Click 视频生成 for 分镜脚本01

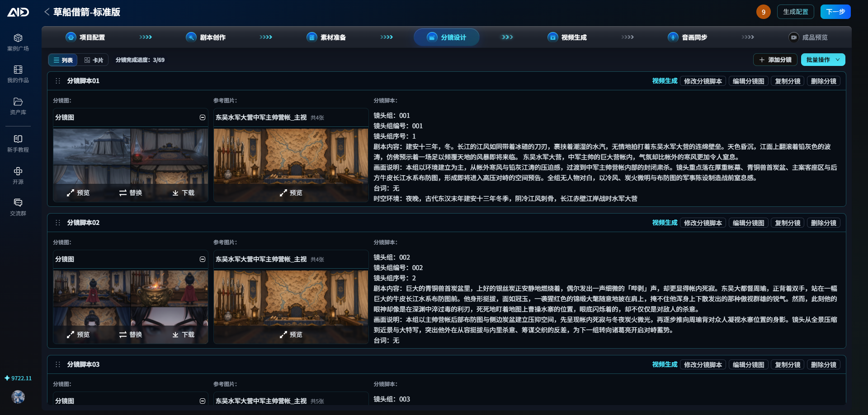coord(665,81)
